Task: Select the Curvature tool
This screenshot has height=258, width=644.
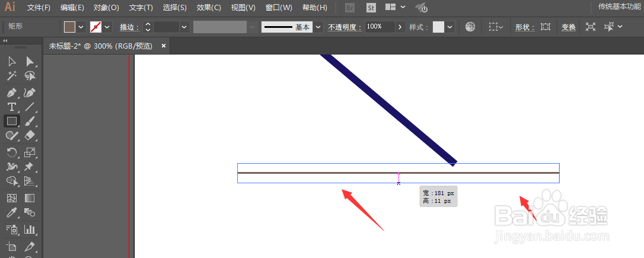Action: [x=30, y=93]
